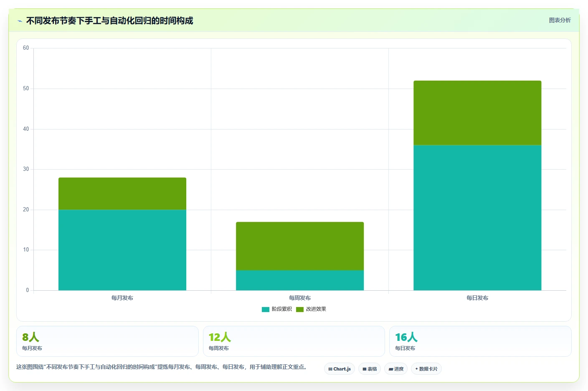Click the description text starting 这张图围绕
The image size is (588, 391).
pyautogui.click(x=162, y=367)
